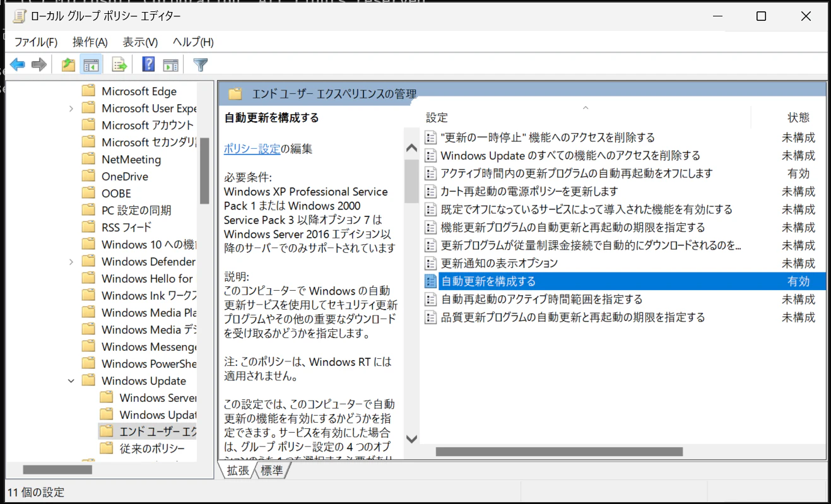Select "アクティブ時間内の更新プログラムの自動再起動をオフにします" setting
The image size is (831, 504).
pos(577,173)
